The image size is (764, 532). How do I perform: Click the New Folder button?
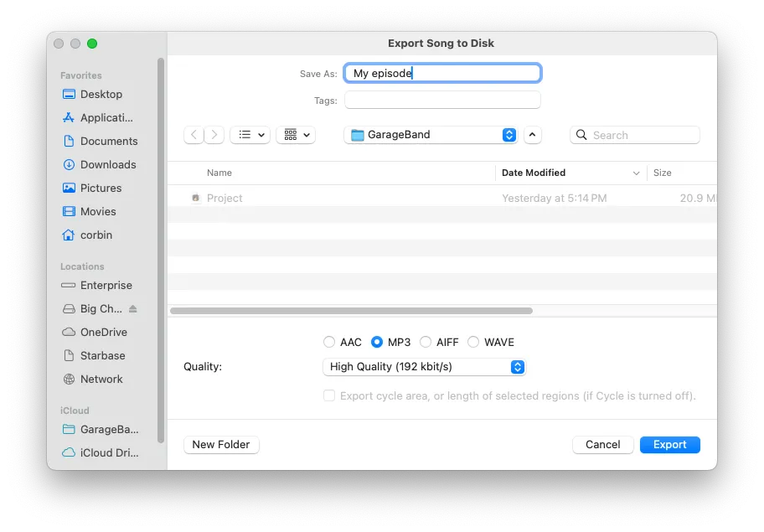pos(220,444)
